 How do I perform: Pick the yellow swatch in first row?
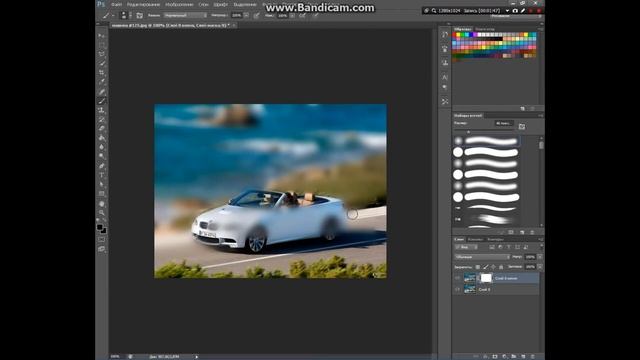(x=459, y=35)
